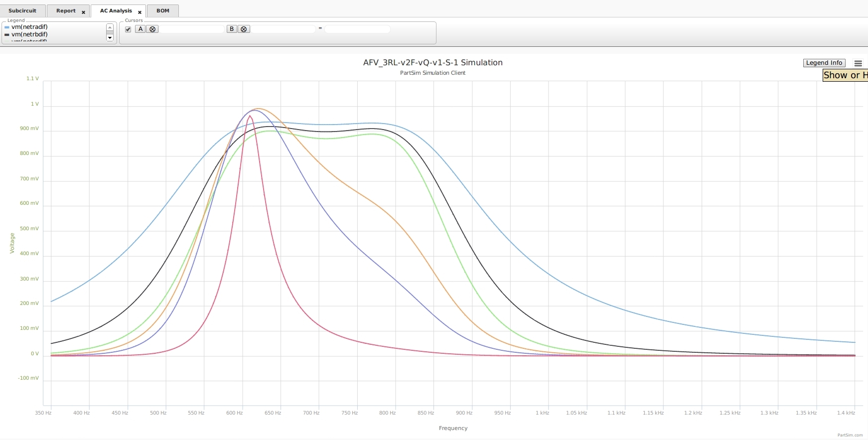Close the Report tab with its x

[x=83, y=12]
